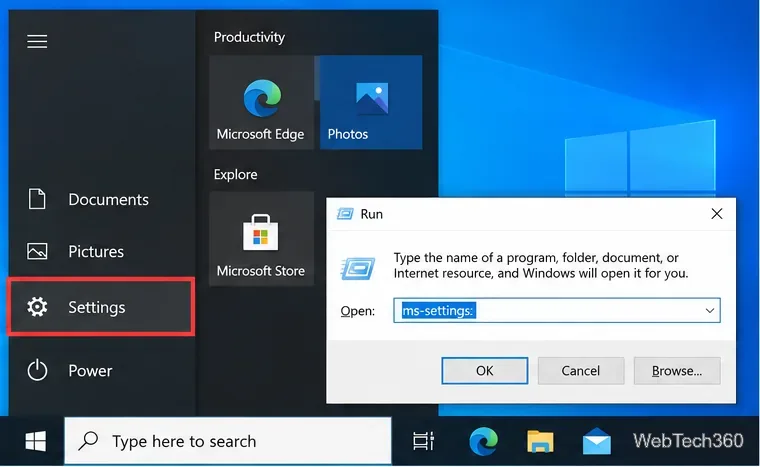Click the Windows Start button
Image resolution: width=760 pixels, height=467 pixels.
35,441
